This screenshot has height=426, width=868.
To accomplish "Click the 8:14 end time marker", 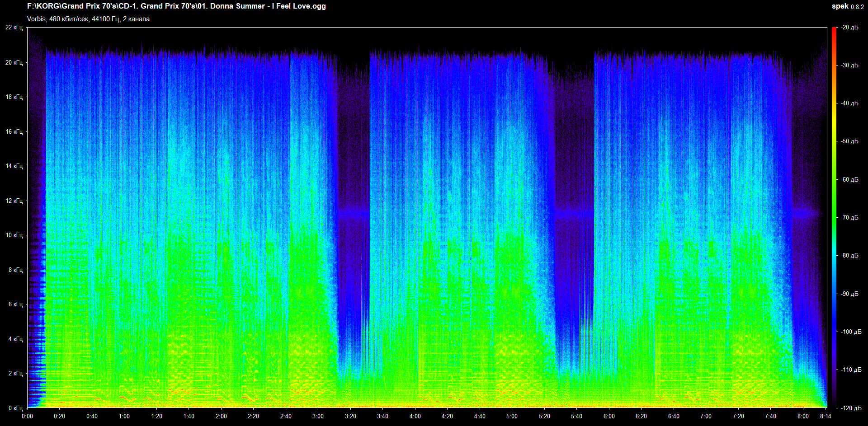I will (x=825, y=416).
